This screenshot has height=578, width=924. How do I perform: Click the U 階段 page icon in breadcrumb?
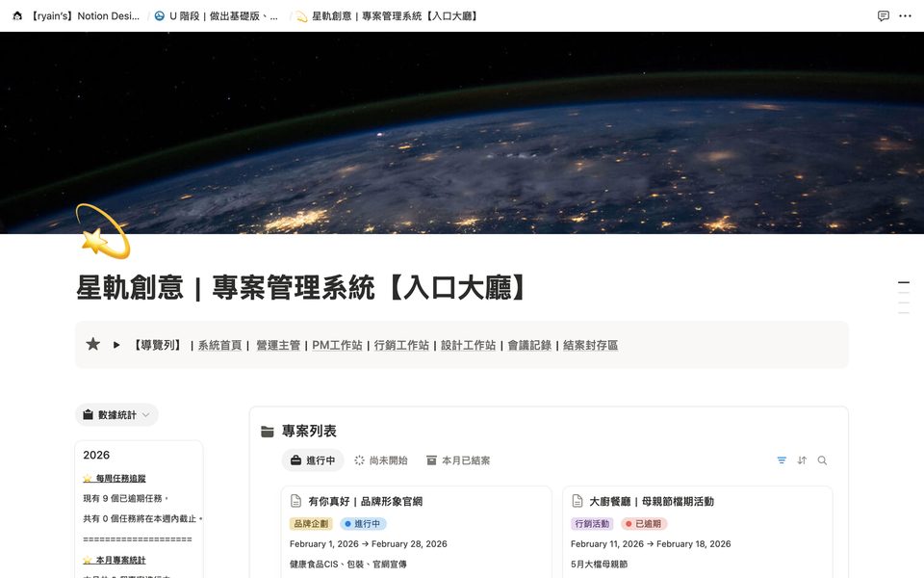[159, 16]
